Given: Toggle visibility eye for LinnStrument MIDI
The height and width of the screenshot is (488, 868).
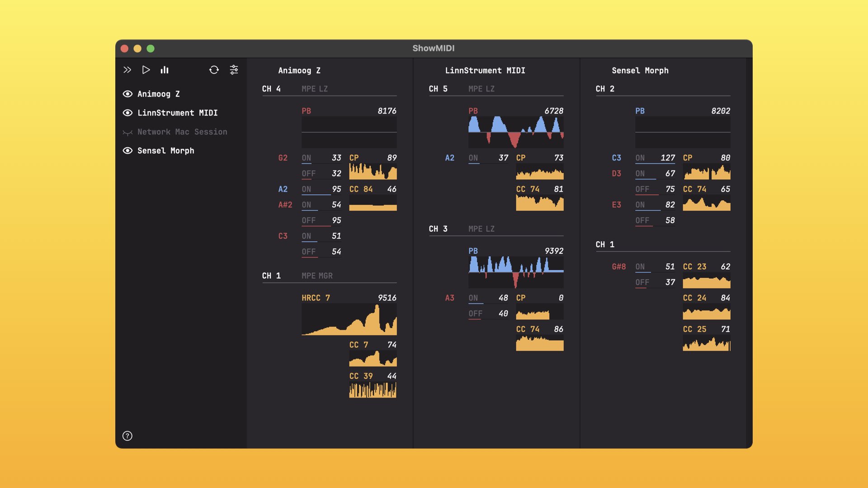Looking at the screenshot, I should pos(127,113).
